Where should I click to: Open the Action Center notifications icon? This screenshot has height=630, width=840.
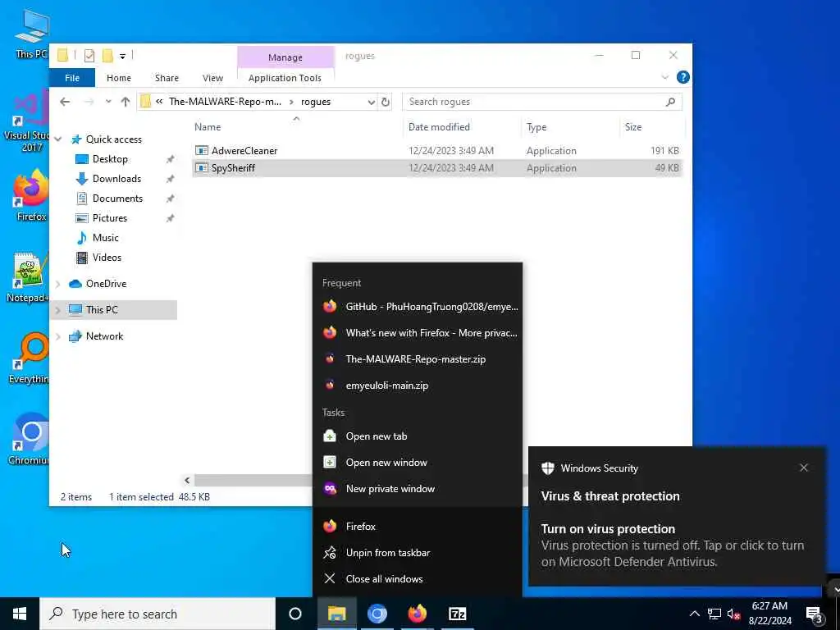click(x=815, y=615)
